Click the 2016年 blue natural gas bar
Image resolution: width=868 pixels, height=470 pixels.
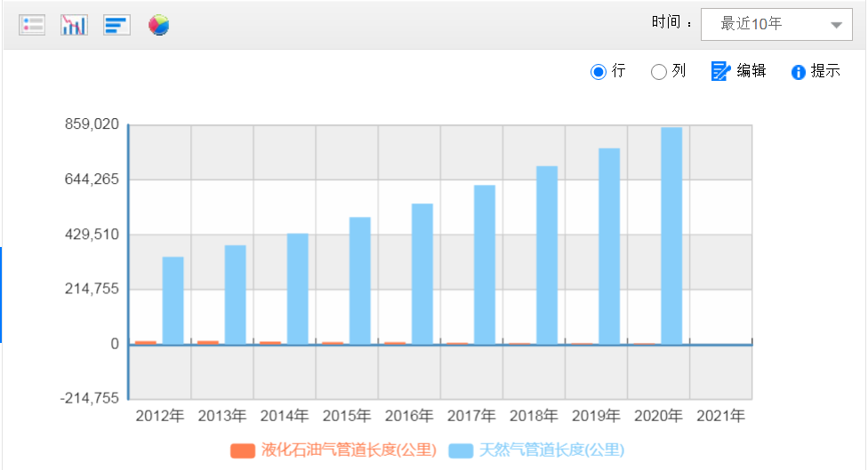click(422, 275)
